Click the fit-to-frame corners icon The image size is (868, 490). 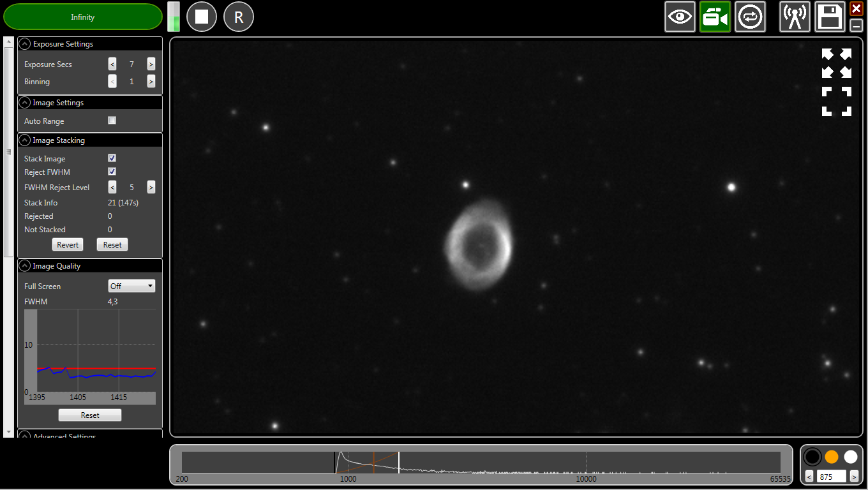(837, 101)
